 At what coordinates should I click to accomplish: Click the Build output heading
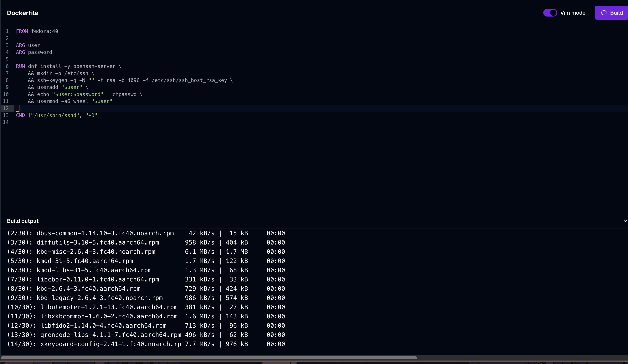pyautogui.click(x=23, y=221)
